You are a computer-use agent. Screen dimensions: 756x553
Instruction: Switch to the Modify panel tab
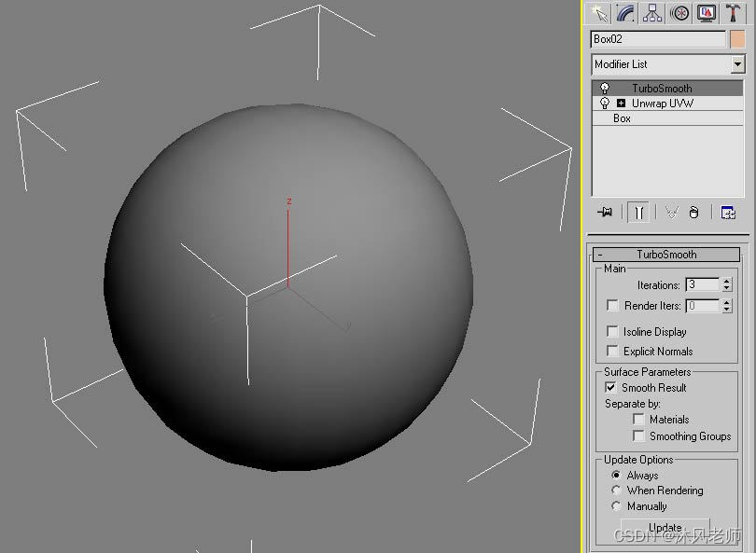click(x=625, y=13)
